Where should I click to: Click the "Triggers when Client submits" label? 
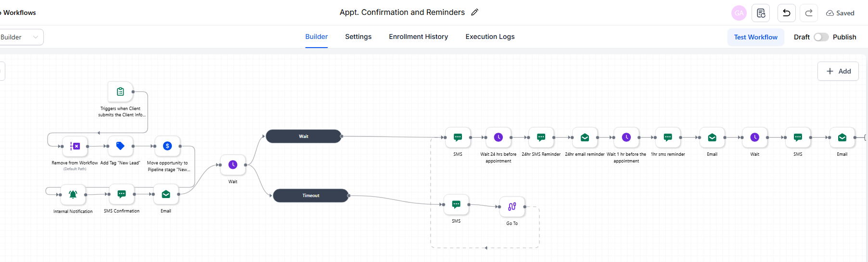point(122,112)
